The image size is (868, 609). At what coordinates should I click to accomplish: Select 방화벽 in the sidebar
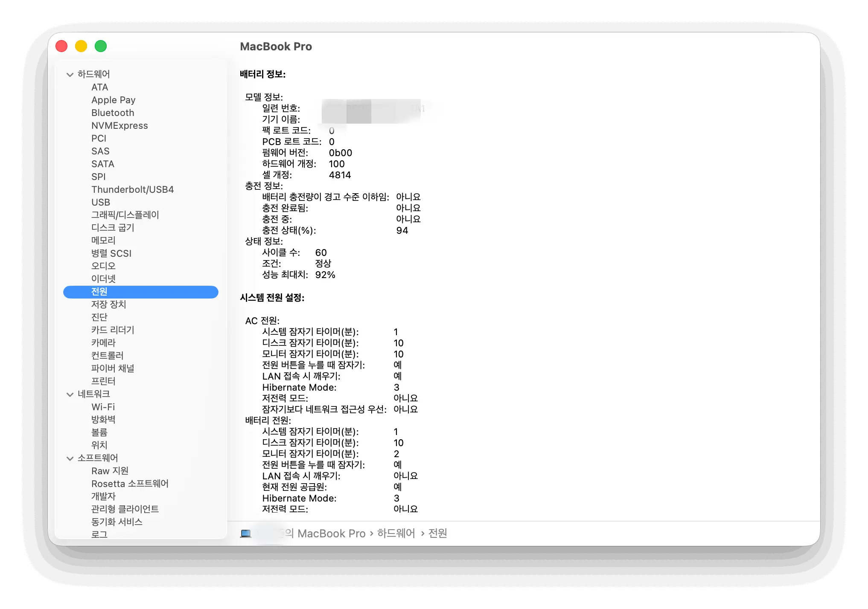point(103,420)
